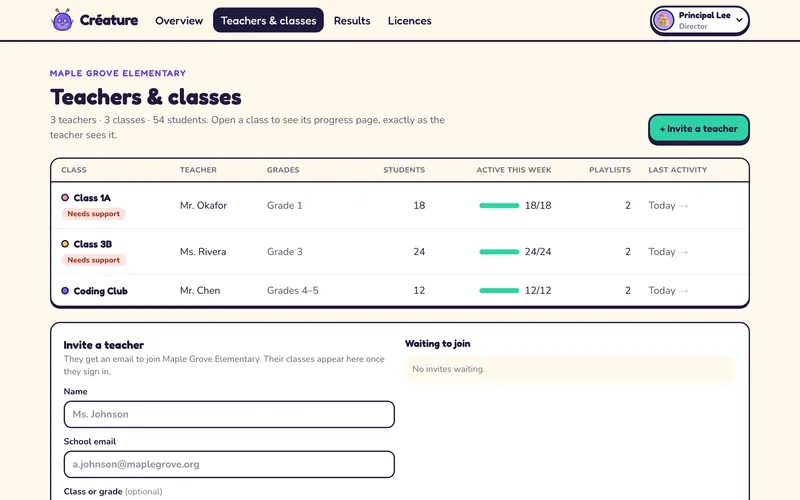Click the pink dot beside Class 1A
The height and width of the screenshot is (500, 800).
point(65,197)
